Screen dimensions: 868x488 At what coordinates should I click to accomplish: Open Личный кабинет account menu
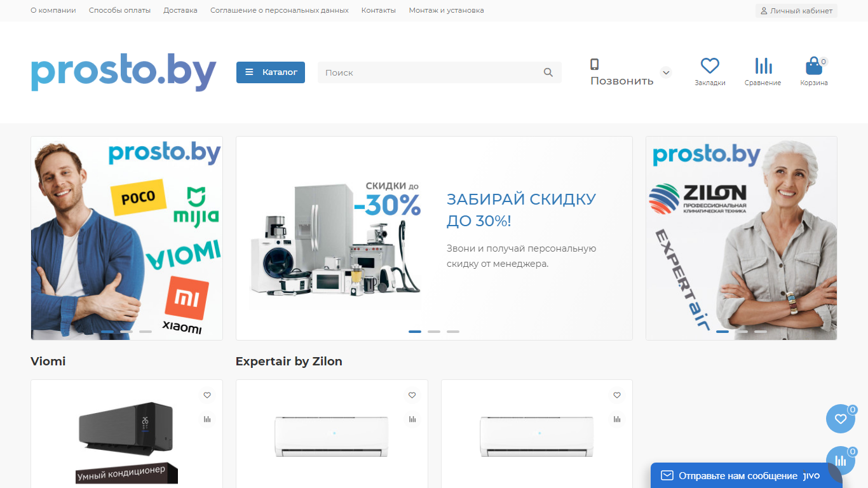(796, 11)
